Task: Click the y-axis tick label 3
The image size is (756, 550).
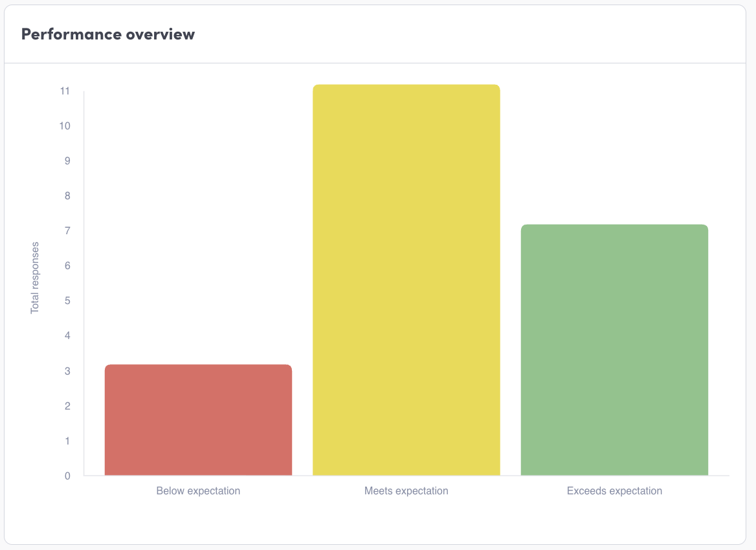Action: pyautogui.click(x=67, y=371)
